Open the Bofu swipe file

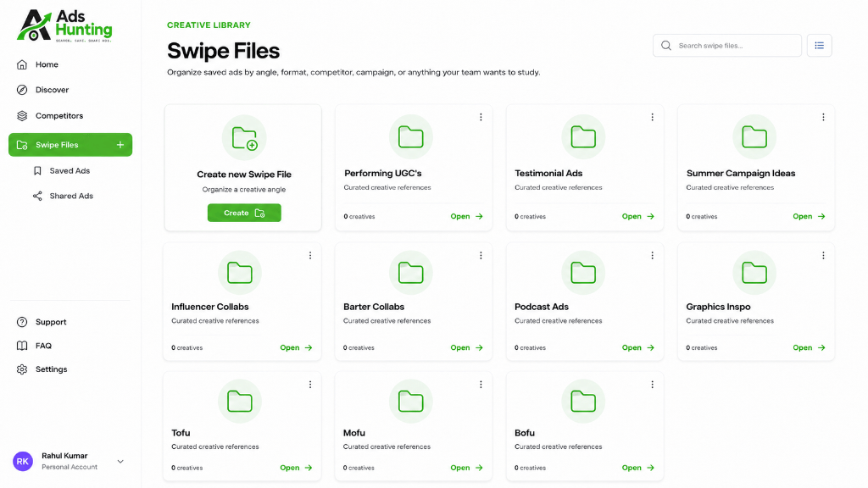(x=638, y=468)
